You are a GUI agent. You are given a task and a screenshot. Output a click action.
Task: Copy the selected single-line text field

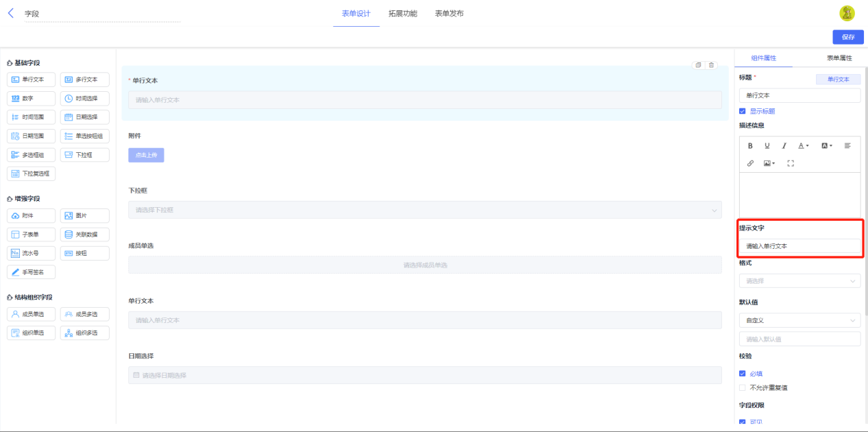pyautogui.click(x=698, y=65)
